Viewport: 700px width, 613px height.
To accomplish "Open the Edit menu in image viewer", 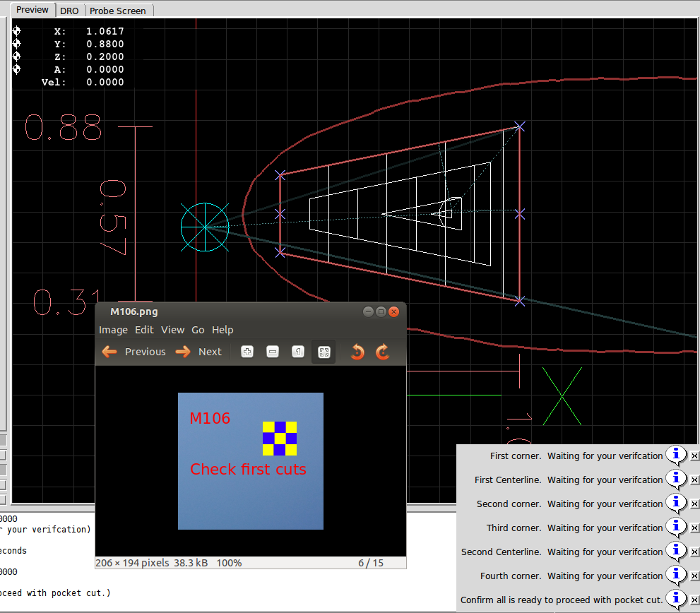I will tap(144, 330).
